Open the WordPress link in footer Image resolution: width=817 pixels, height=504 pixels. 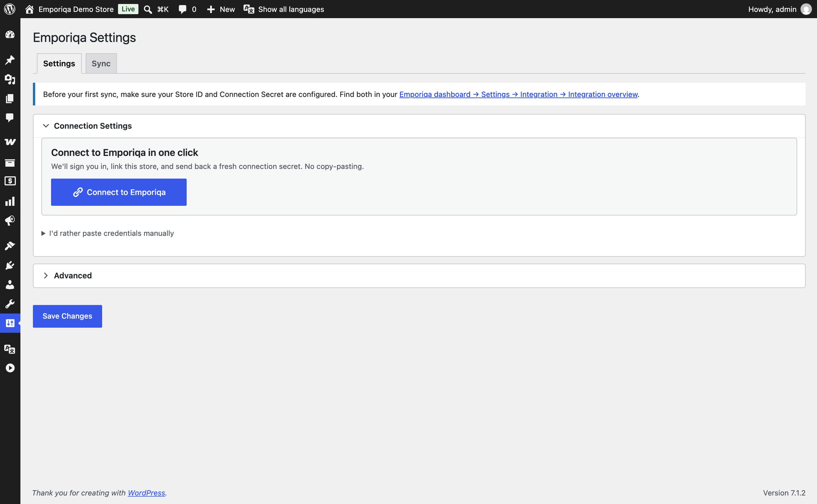click(x=146, y=493)
